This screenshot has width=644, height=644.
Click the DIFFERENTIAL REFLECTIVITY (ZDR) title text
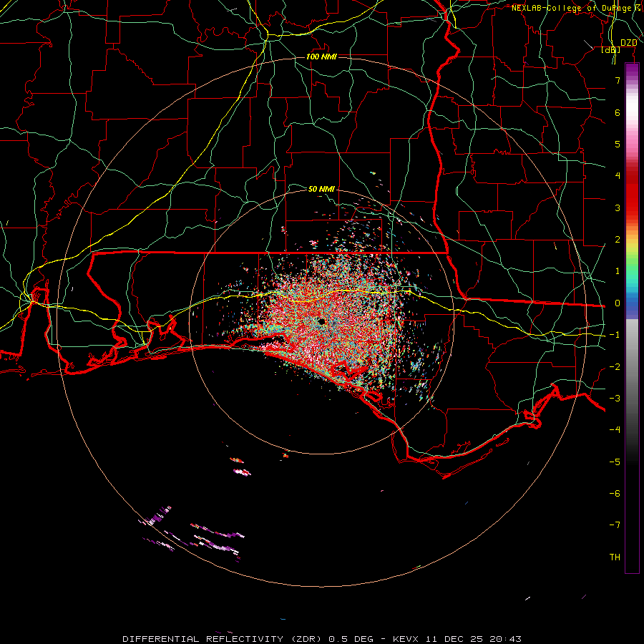coord(223,639)
